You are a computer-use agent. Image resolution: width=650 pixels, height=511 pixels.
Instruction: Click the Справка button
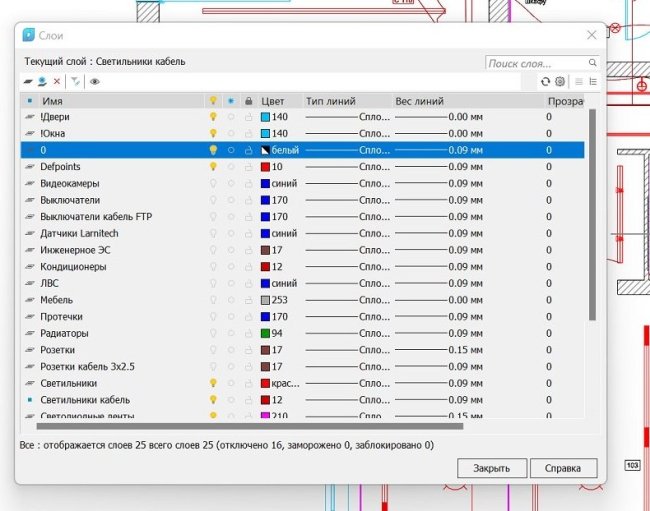pyautogui.click(x=563, y=468)
